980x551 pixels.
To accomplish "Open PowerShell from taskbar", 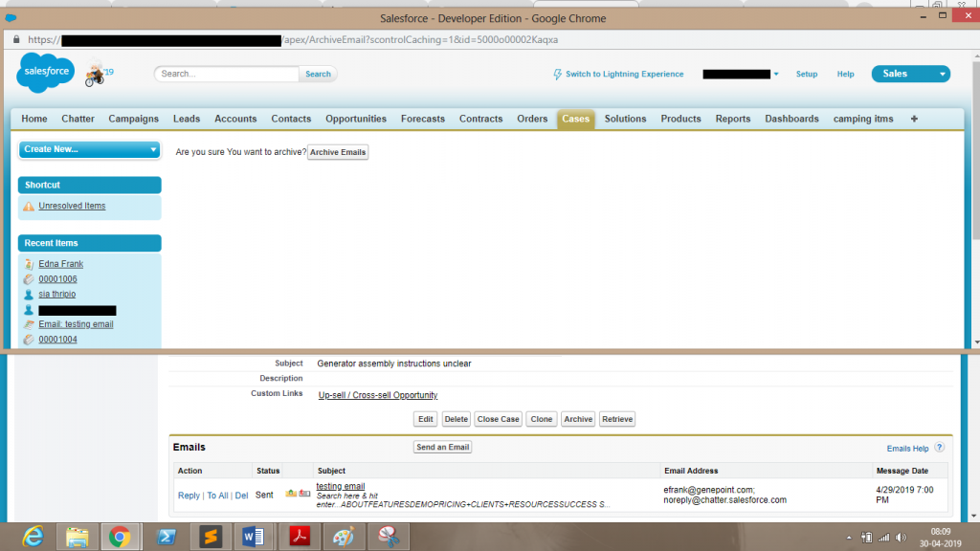I will coord(166,537).
